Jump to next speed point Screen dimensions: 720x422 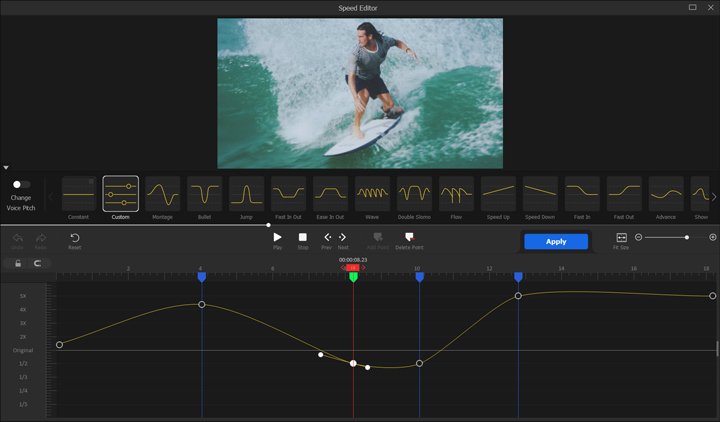343,238
